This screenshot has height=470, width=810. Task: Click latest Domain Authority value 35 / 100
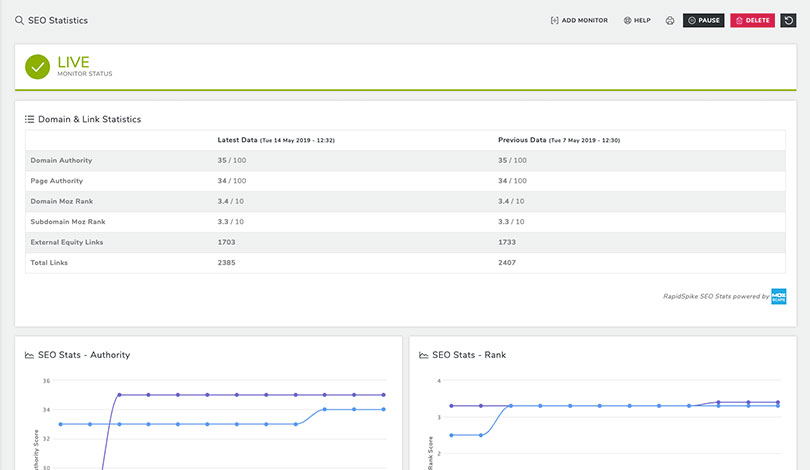231,161
